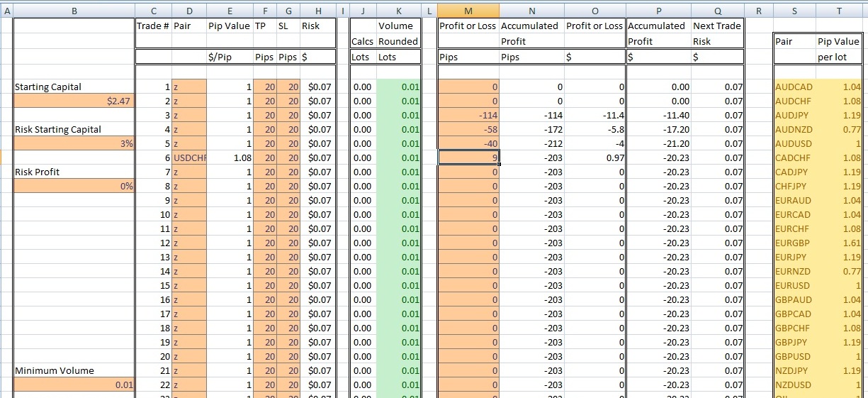The image size is (868, 398).
Task: Select the -172 Accumulated Profit cell
Action: point(531,129)
